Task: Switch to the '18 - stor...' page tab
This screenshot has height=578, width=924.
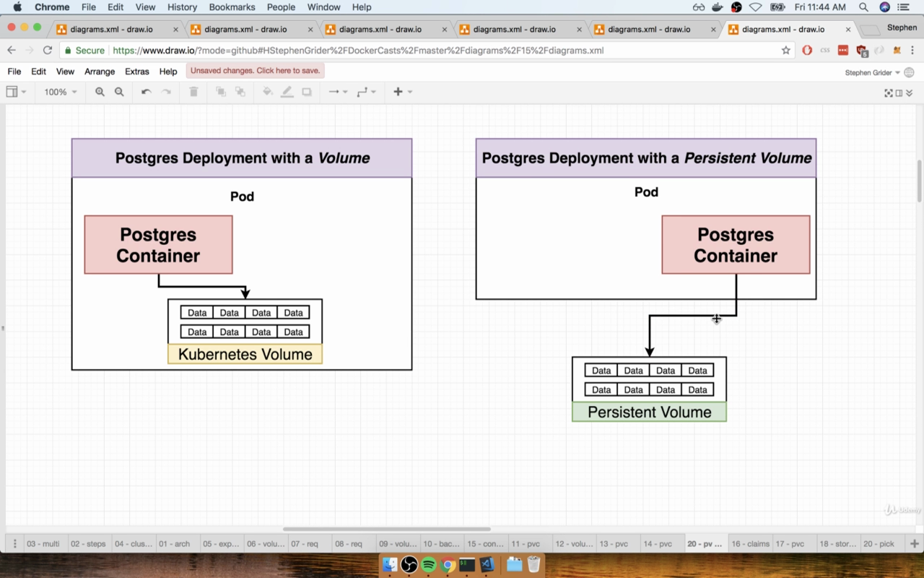Action: click(x=837, y=543)
